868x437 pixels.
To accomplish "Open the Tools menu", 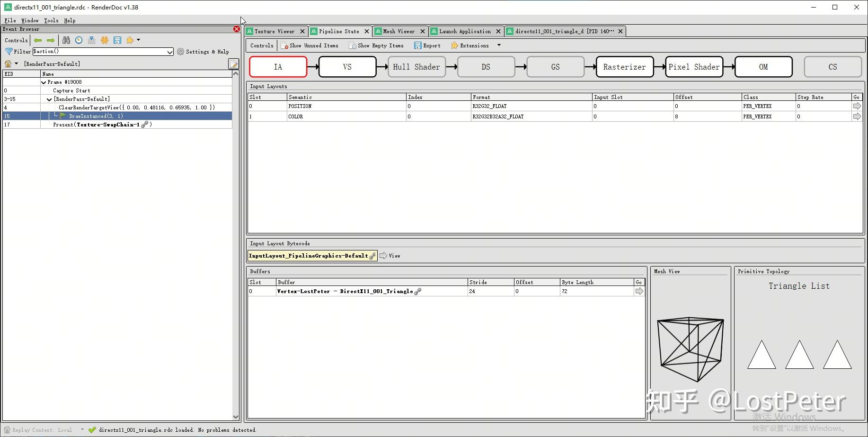I will pyautogui.click(x=51, y=20).
